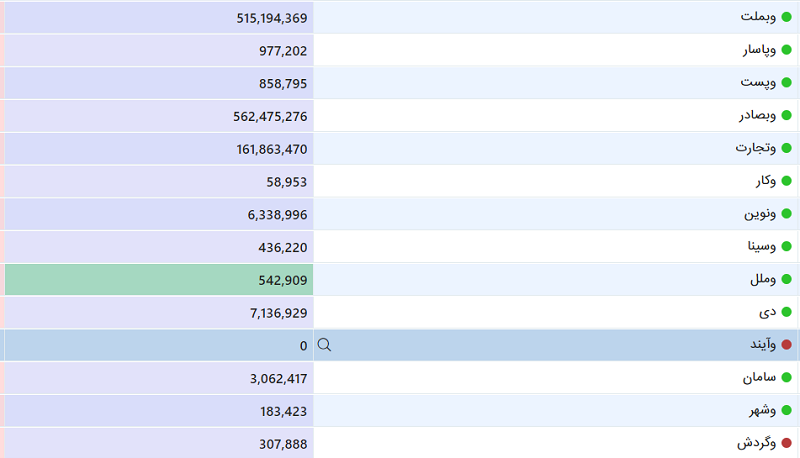
Task: Click the volume value 183,423
Action: (x=283, y=412)
